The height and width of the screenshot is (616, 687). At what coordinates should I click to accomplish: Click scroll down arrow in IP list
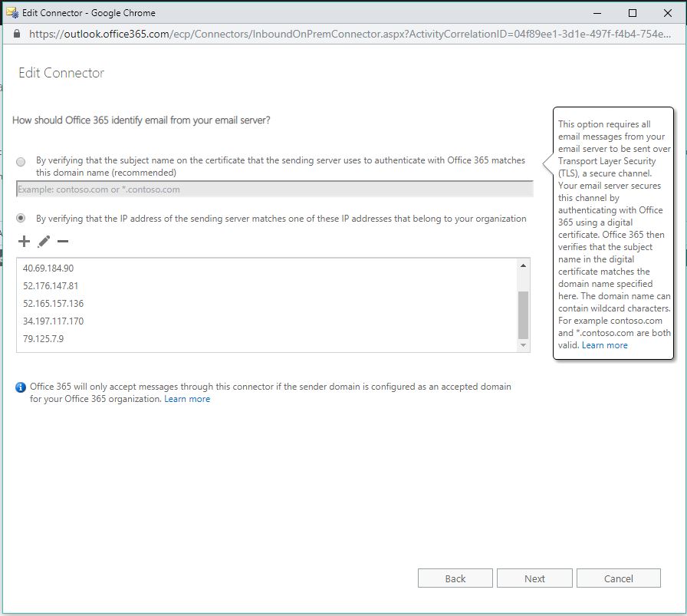click(523, 345)
